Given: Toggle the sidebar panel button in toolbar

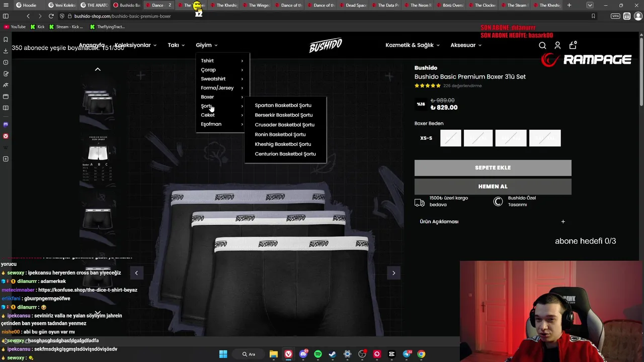Looking at the screenshot, I should (x=6, y=16).
